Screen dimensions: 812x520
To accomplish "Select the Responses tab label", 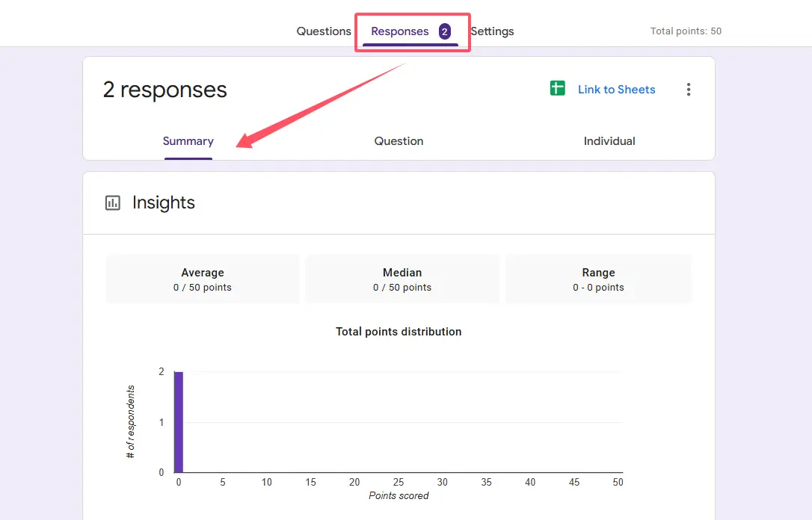I will pyautogui.click(x=400, y=31).
